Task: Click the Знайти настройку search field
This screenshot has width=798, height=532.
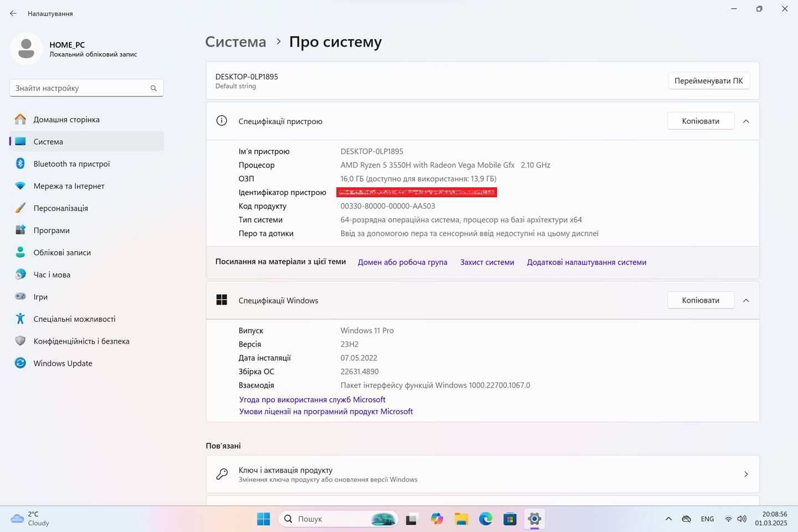Action: pos(86,88)
